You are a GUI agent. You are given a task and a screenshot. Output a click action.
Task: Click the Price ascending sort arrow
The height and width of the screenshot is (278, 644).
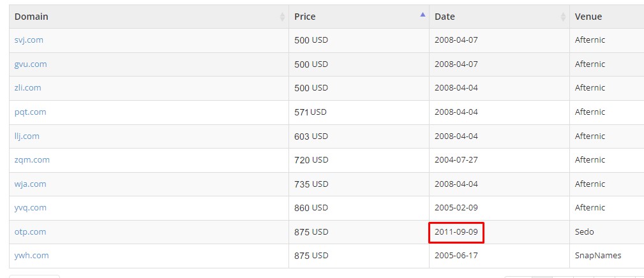click(423, 15)
